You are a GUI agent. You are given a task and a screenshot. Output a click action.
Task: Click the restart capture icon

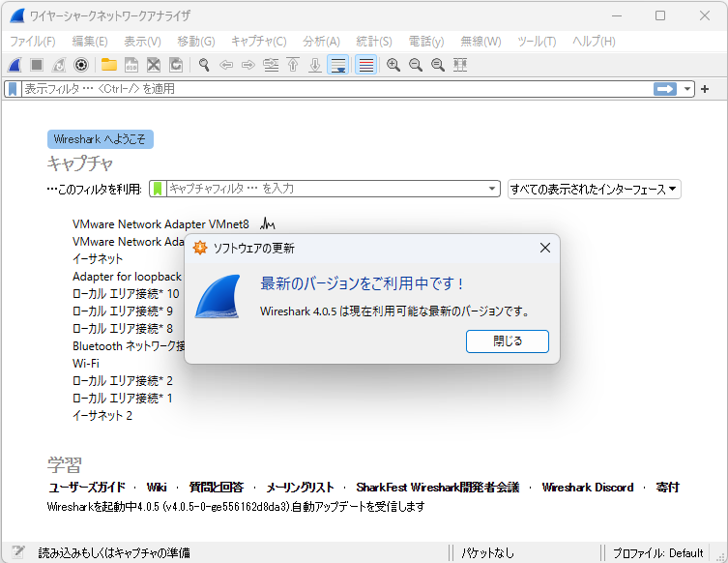click(x=59, y=65)
